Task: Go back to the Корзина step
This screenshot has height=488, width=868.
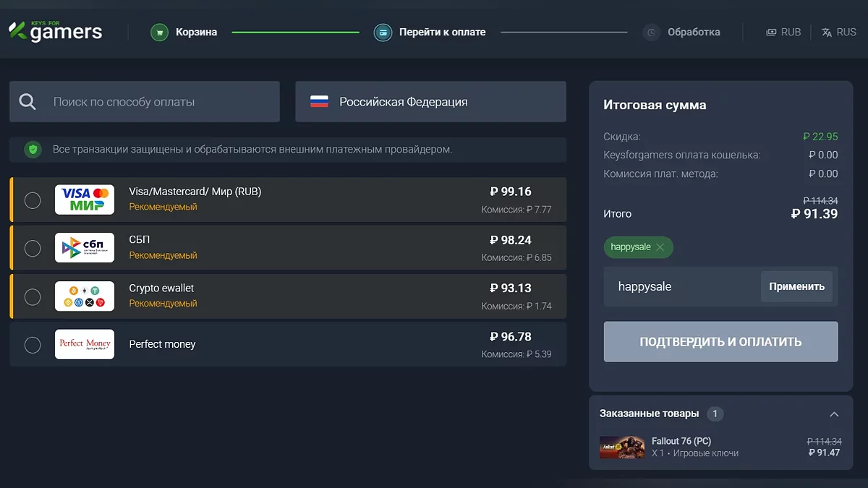Action: 196,33
